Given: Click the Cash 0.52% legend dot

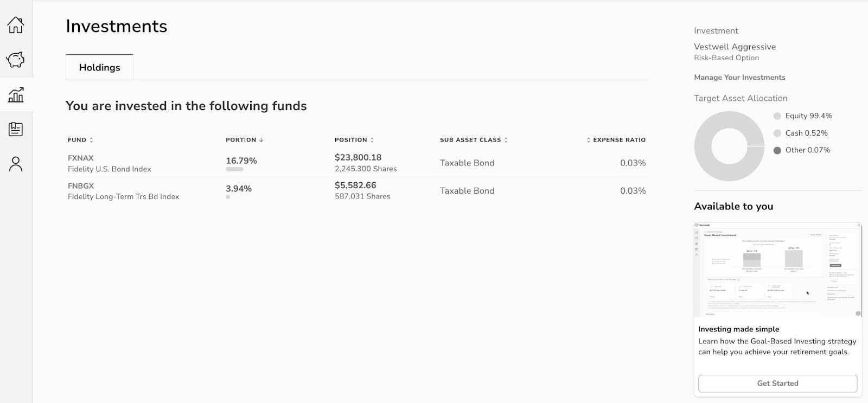Looking at the screenshot, I should (777, 133).
